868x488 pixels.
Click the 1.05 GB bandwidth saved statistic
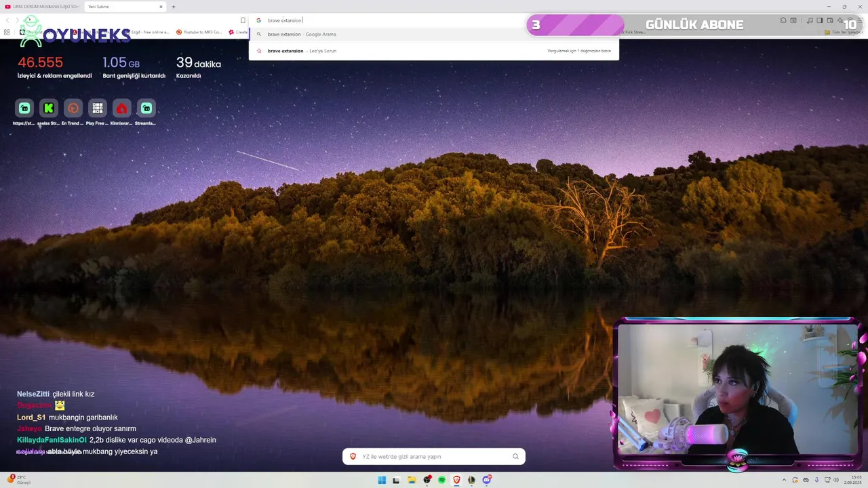[x=134, y=67]
